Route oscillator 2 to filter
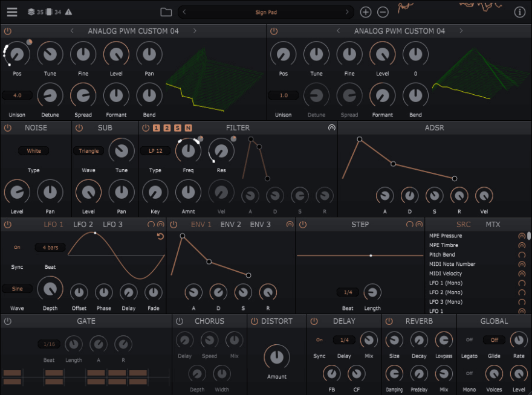This screenshot has width=532, height=395. (167, 128)
